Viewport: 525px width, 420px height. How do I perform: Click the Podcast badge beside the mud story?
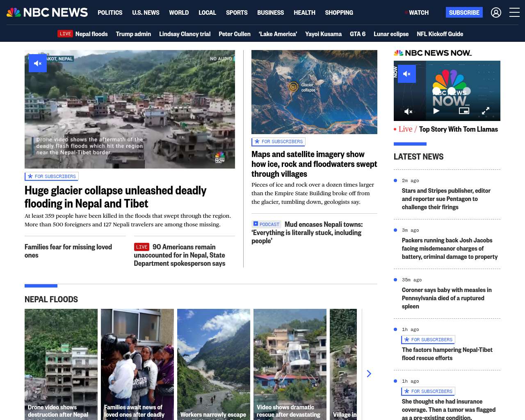coord(267,224)
